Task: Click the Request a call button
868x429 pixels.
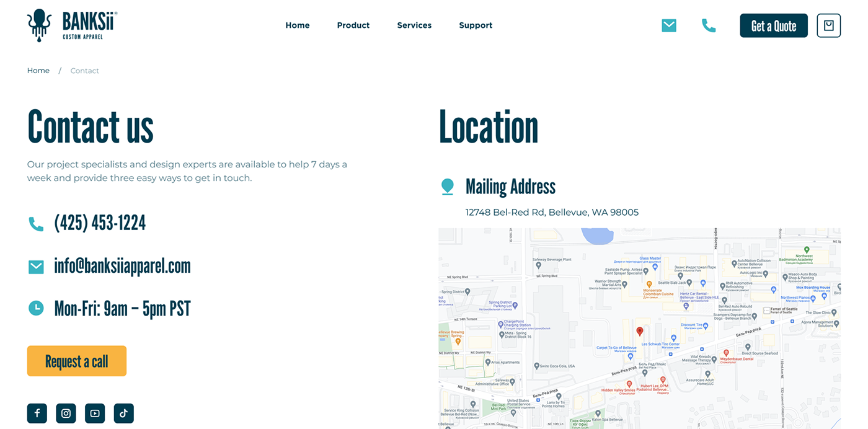Action: tap(77, 361)
